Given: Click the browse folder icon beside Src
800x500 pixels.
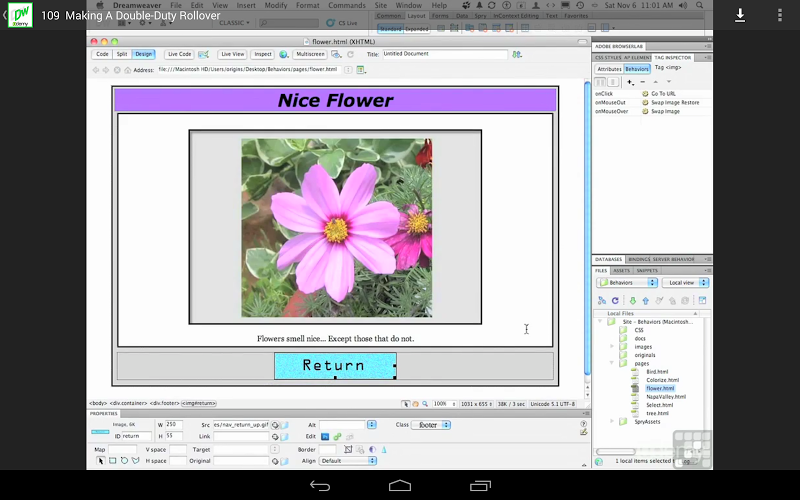Looking at the screenshot, I should 285,425.
